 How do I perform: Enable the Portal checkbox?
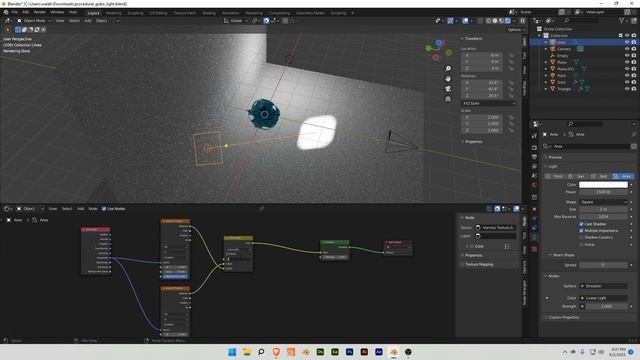click(x=581, y=244)
